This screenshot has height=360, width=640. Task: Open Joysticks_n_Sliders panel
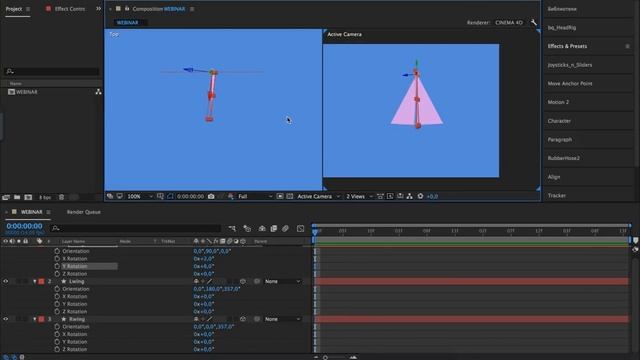click(x=570, y=65)
